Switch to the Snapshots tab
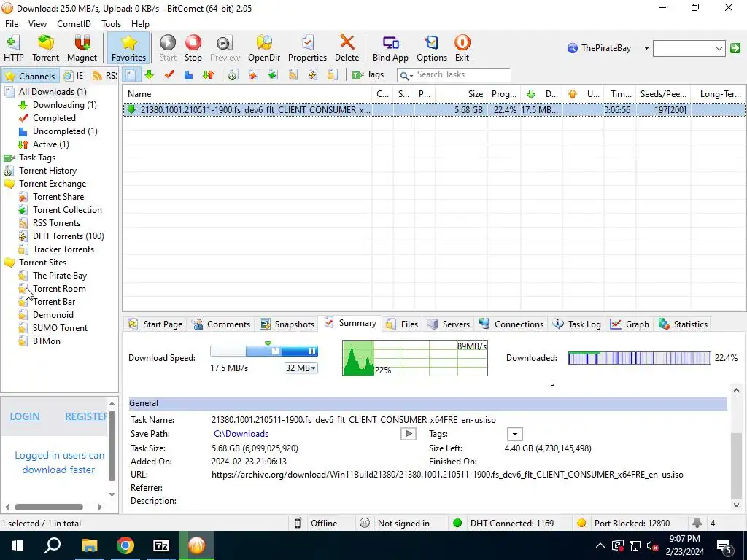Screen dimensions: 747x560 [287, 324]
